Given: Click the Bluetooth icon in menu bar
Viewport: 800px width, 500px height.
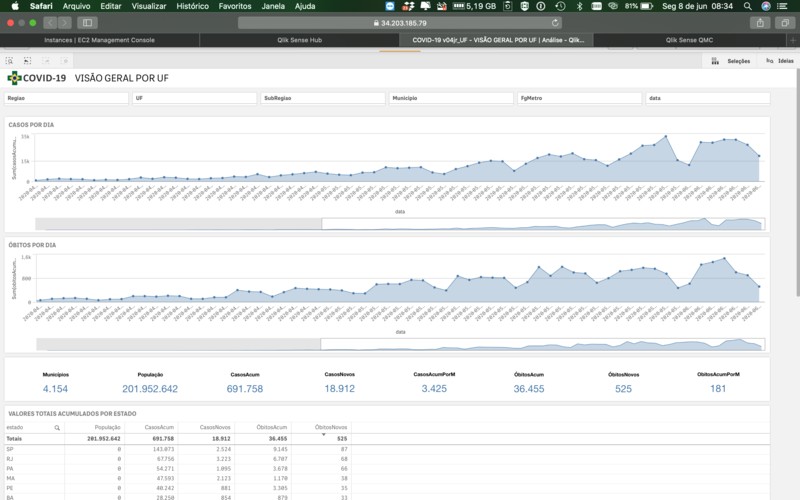Looking at the screenshot, I should tap(579, 6).
